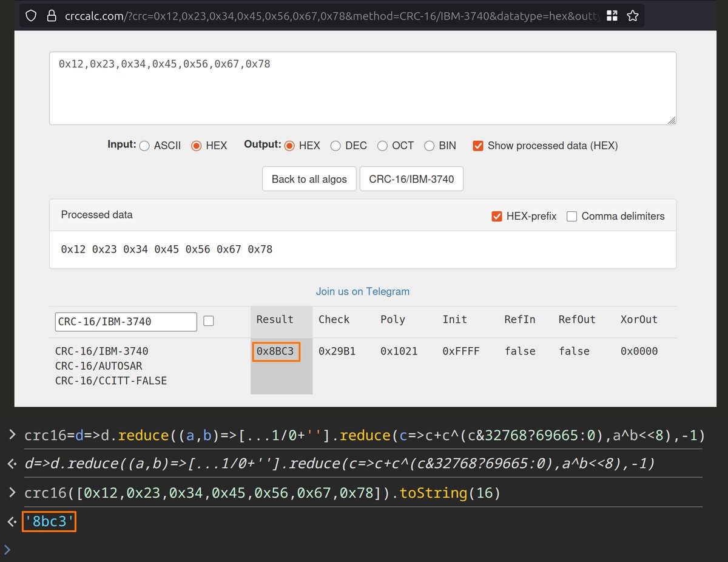The image size is (728, 562).
Task: Click the Result column header
Action: point(275,319)
